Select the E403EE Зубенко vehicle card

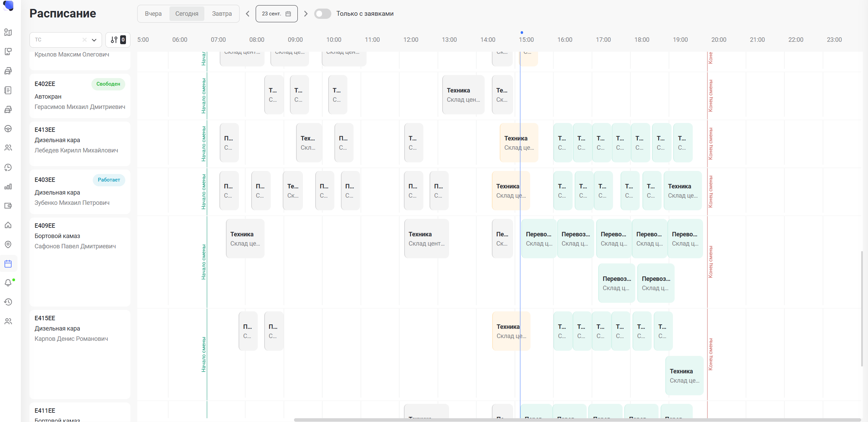[80, 191]
